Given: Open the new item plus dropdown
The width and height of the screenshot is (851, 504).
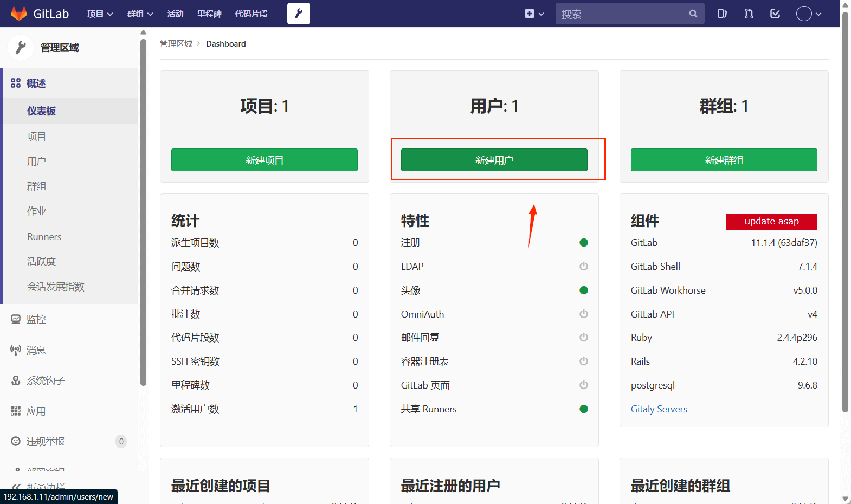Looking at the screenshot, I should [x=534, y=14].
